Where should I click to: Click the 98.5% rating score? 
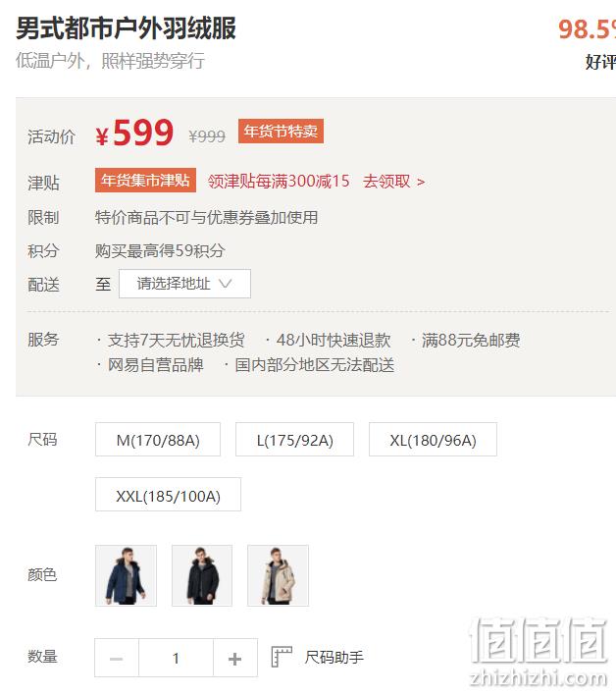[x=587, y=29]
